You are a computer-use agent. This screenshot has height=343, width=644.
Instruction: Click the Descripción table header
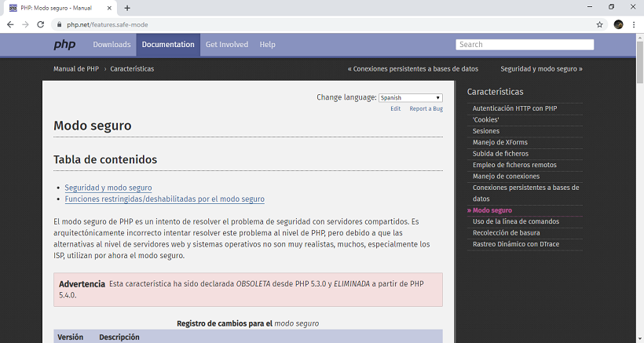[x=119, y=337]
